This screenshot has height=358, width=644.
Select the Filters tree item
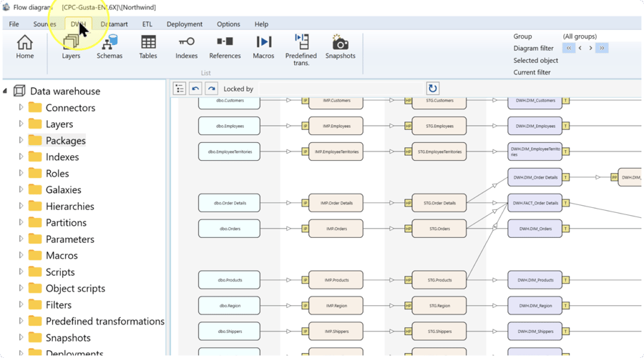pos(59,304)
